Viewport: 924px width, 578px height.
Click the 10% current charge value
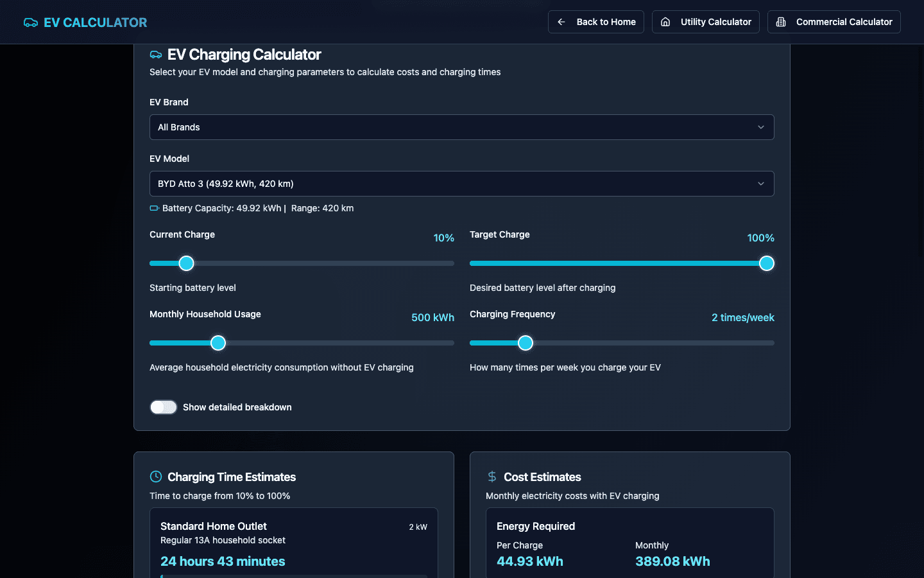[x=444, y=238]
